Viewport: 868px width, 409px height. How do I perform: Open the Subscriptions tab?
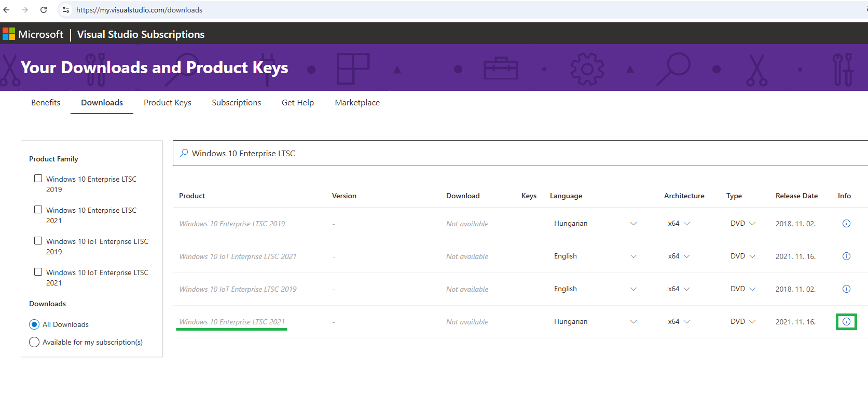(x=237, y=103)
